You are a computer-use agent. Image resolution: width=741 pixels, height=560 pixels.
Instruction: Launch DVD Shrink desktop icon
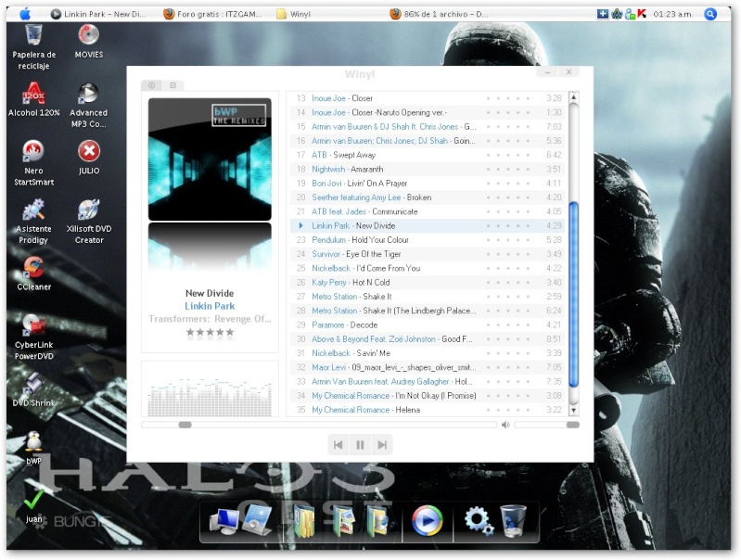tap(33, 390)
